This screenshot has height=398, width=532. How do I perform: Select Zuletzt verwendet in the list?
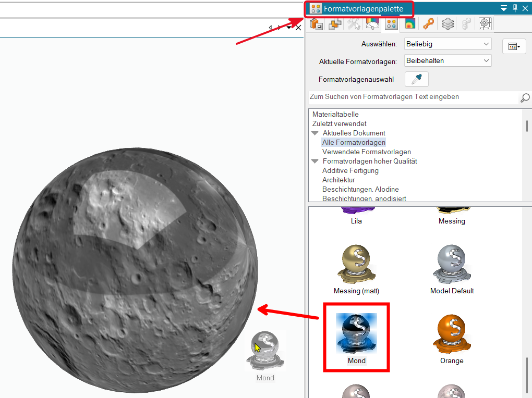(340, 124)
